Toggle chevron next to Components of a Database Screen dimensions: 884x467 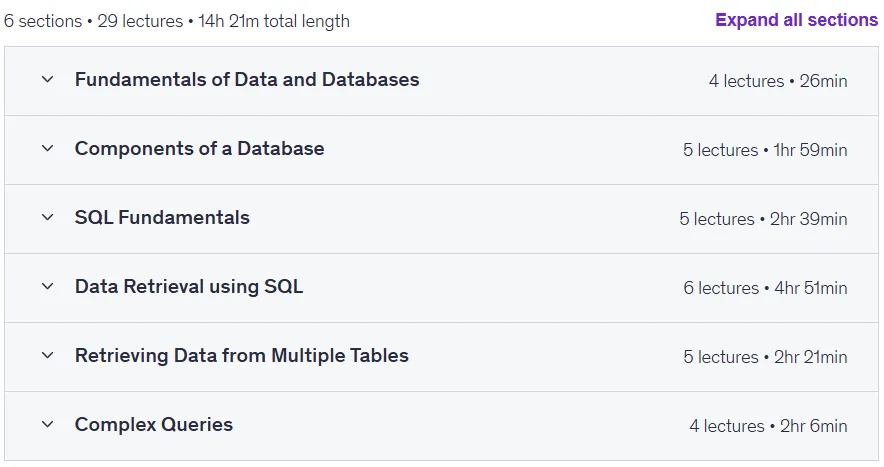point(48,148)
